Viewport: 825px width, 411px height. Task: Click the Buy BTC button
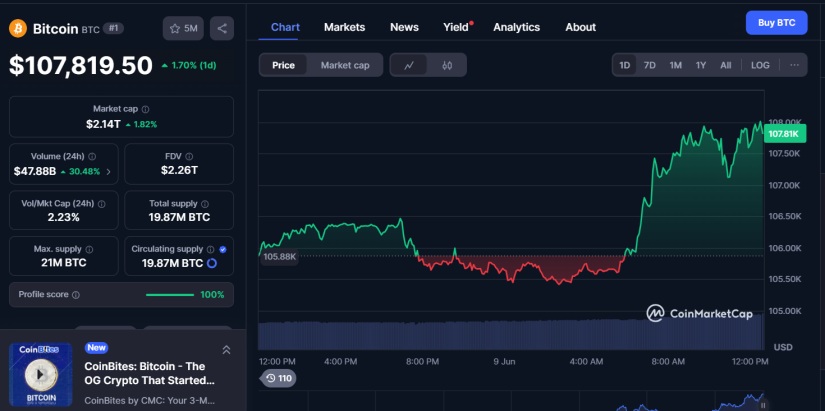pyautogui.click(x=776, y=23)
